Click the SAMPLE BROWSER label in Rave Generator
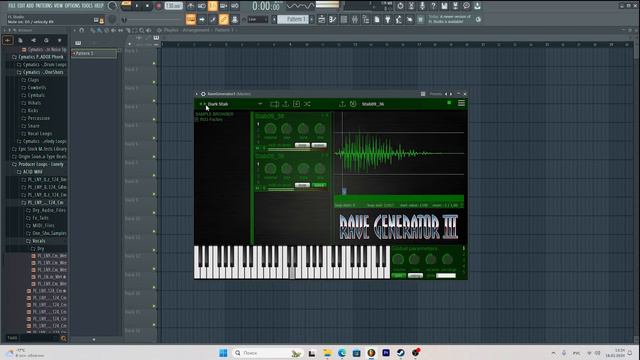 pyautogui.click(x=214, y=114)
